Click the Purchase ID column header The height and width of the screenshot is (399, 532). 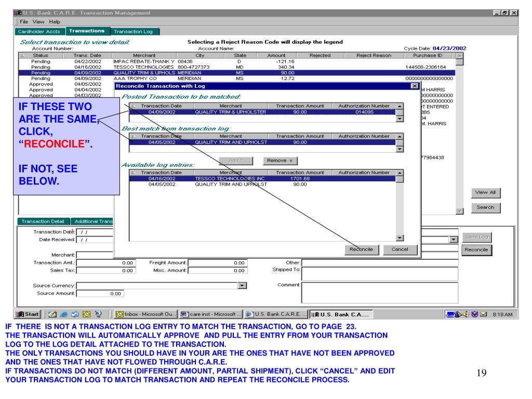pyautogui.click(x=428, y=55)
